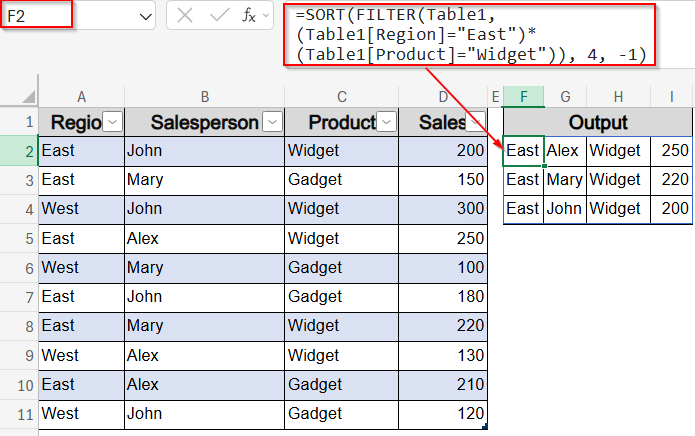Select Region cell West in row 4
Screen dimensions: 695x436
click(82, 209)
